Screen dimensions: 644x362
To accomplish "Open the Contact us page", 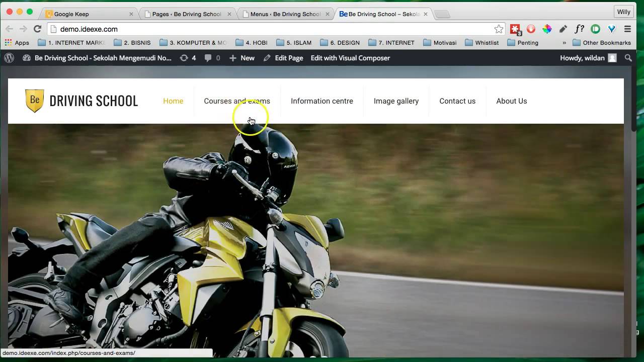I will click(x=457, y=101).
